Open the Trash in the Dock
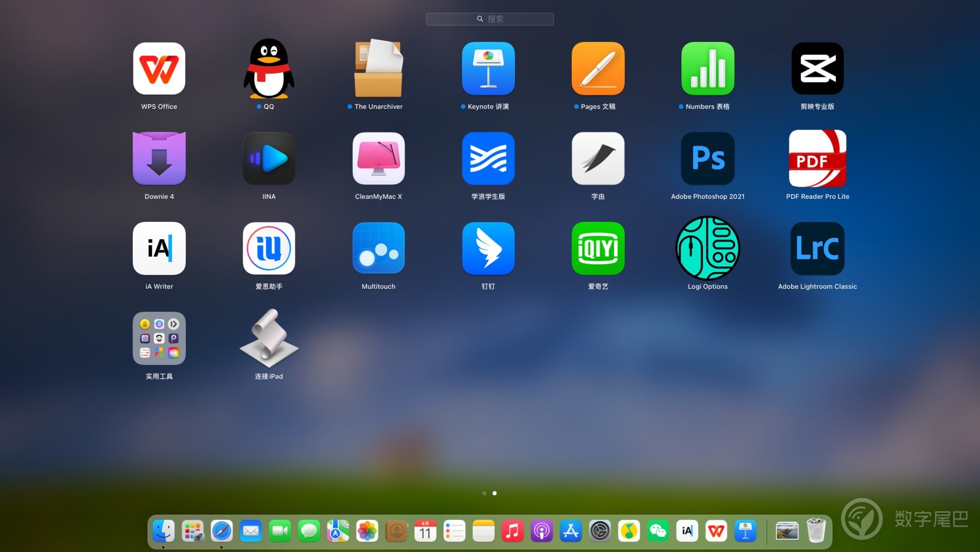Screen dimensions: 980x552 point(816,531)
